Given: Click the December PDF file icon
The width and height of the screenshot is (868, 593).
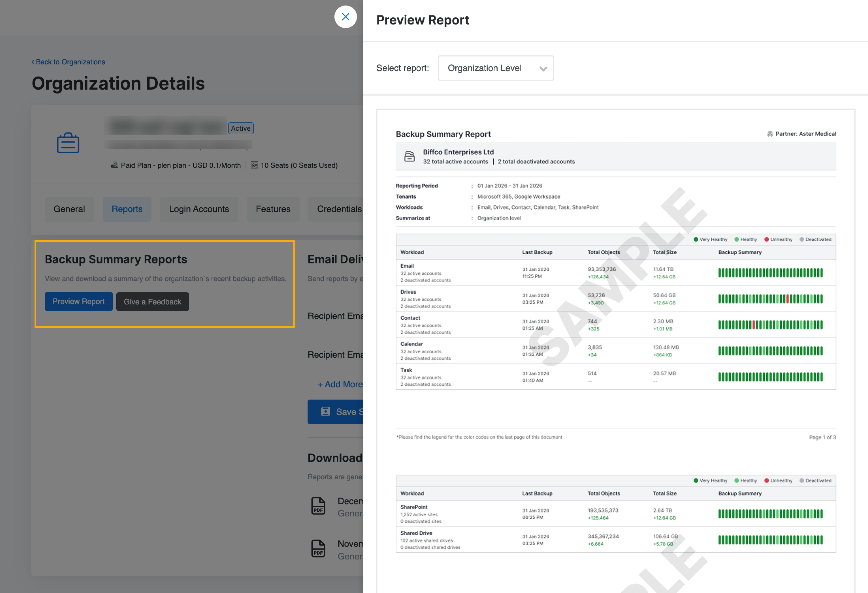Looking at the screenshot, I should pyautogui.click(x=318, y=506).
